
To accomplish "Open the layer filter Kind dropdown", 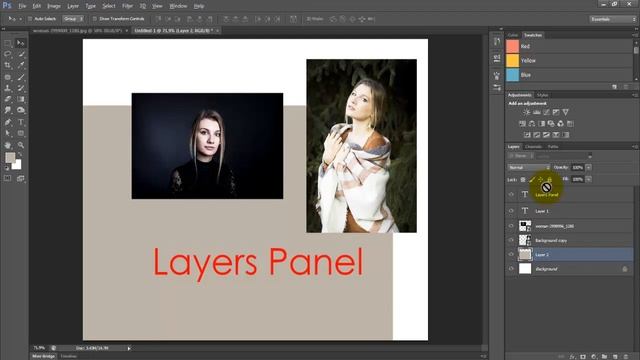I will (521, 156).
